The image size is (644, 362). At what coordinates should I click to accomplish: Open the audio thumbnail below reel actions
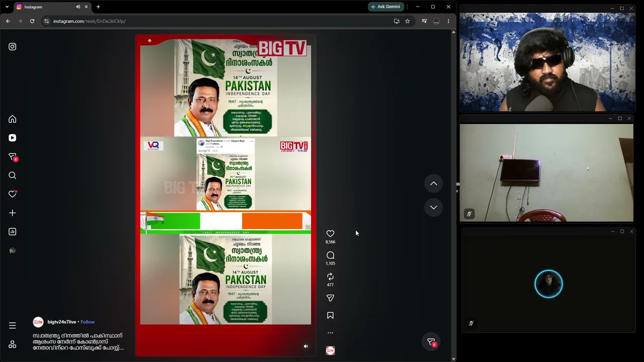[x=330, y=350]
